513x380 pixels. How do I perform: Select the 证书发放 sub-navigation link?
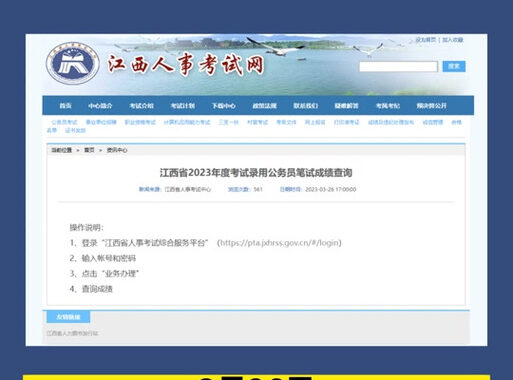(75, 130)
